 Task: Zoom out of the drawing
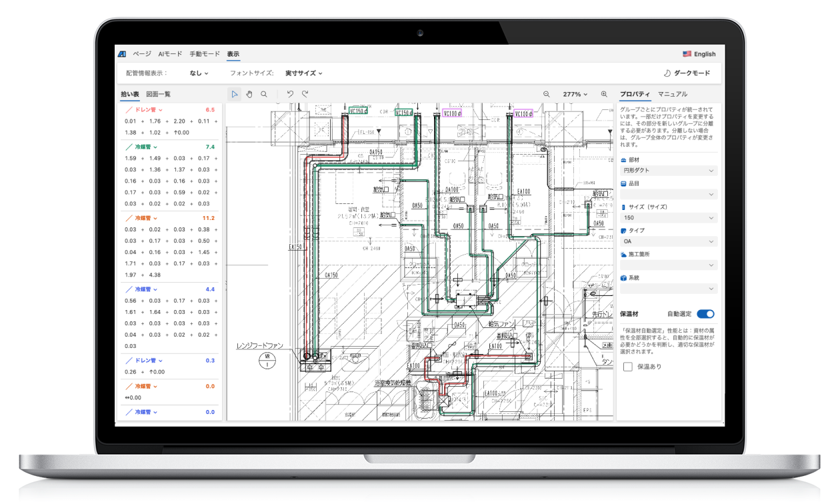(547, 95)
